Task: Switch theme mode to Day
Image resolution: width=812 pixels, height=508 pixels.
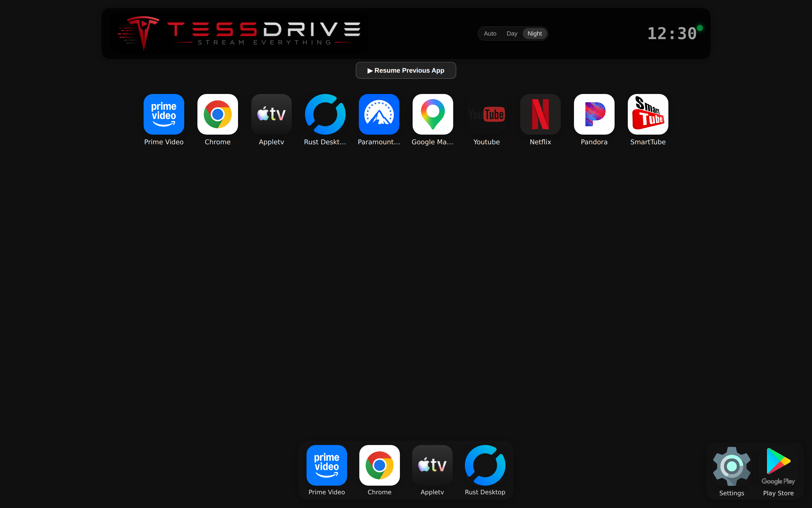Action: coord(512,34)
